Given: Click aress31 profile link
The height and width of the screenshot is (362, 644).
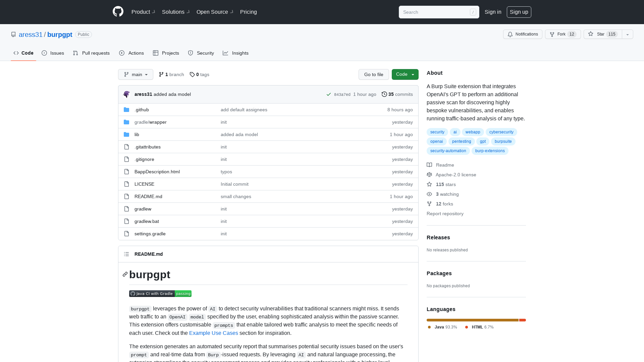Looking at the screenshot, I should tap(30, 35).
